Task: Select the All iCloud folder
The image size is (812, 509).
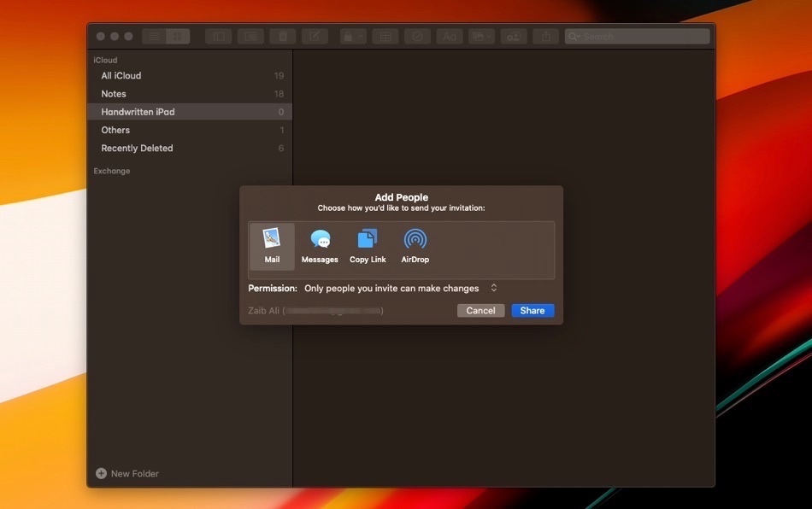Action: (190, 75)
